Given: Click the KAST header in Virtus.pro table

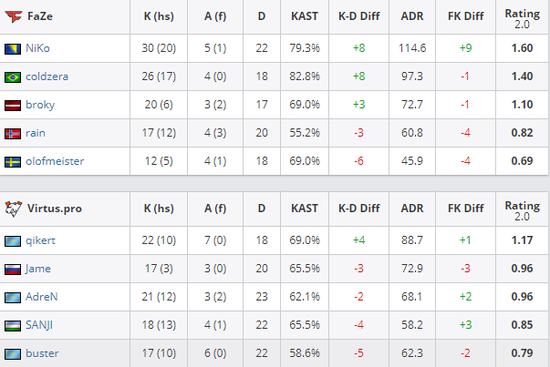Looking at the screenshot, I should [x=304, y=208].
